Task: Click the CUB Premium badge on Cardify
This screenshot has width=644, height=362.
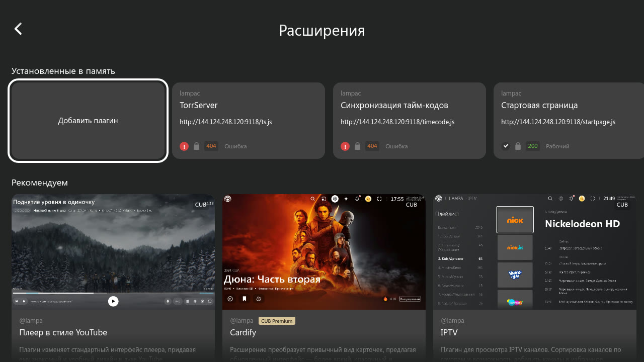Action: (x=277, y=321)
